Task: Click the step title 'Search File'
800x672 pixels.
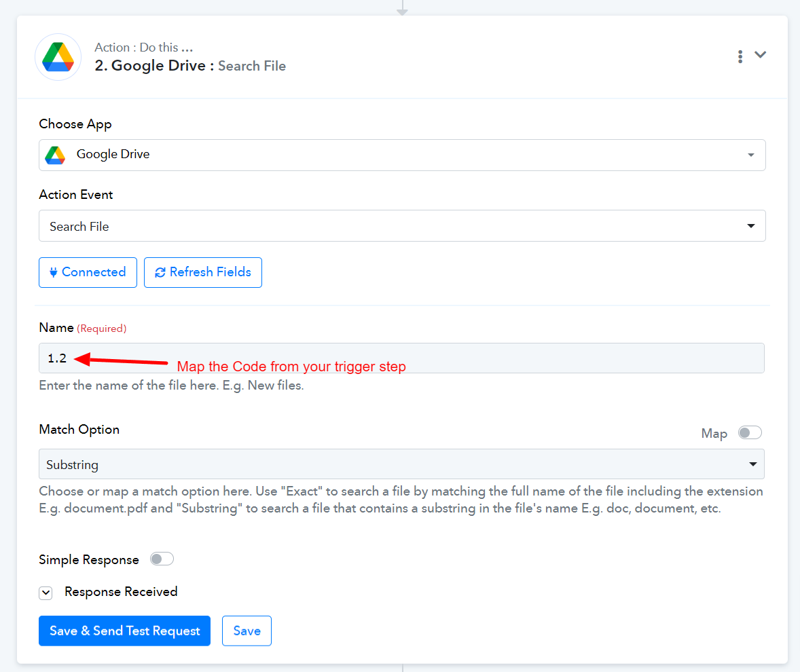Action: [252, 66]
